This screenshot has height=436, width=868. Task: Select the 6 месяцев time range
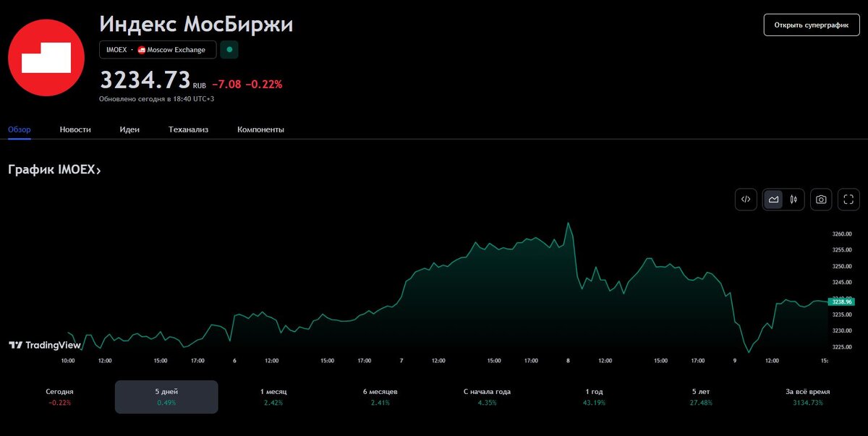[x=380, y=396]
